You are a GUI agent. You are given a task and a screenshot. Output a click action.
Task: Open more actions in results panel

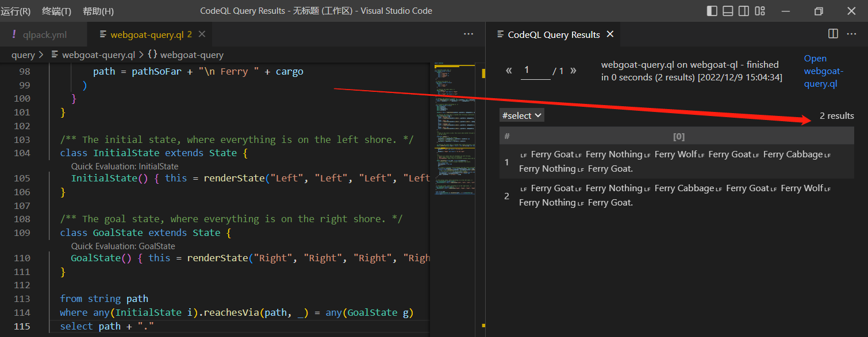pyautogui.click(x=851, y=34)
